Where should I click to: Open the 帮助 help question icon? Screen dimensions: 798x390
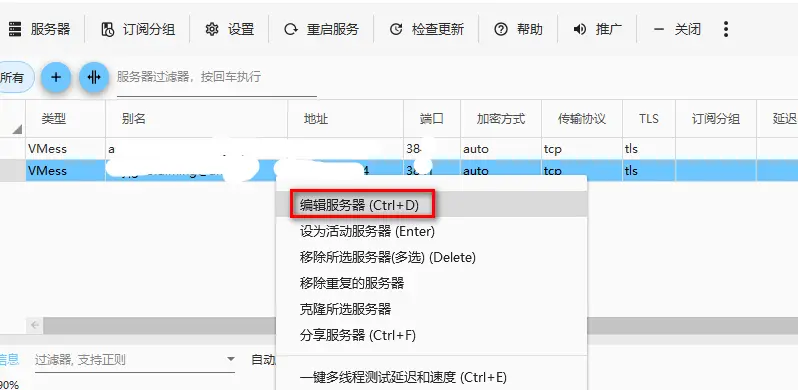point(501,30)
